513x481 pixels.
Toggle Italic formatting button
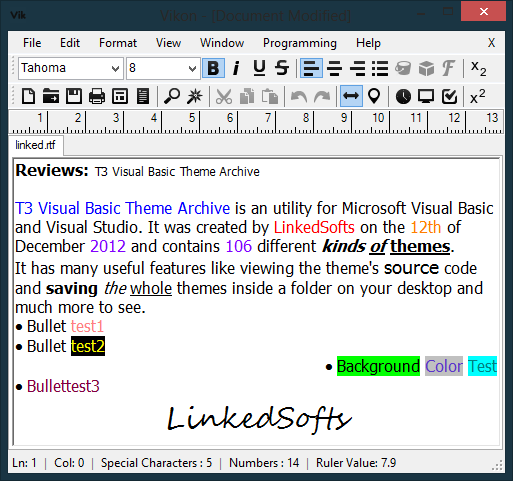click(236, 68)
